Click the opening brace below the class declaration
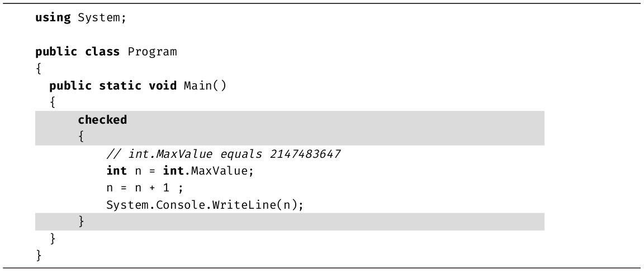Image resolution: width=644 pixels, height=272 pixels. (x=38, y=69)
